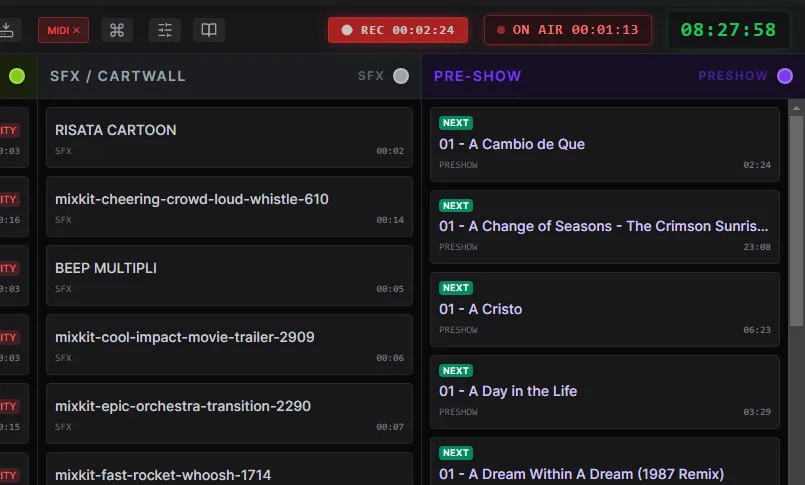This screenshot has width=805, height=485.
Task: Click the 02:24 duration of A Cambio de Que
Action: tap(757, 165)
